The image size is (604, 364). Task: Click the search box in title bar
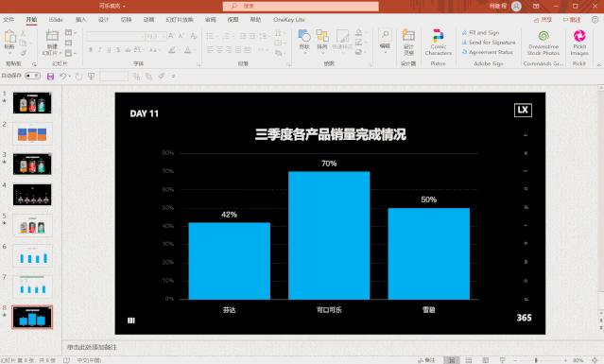click(301, 7)
